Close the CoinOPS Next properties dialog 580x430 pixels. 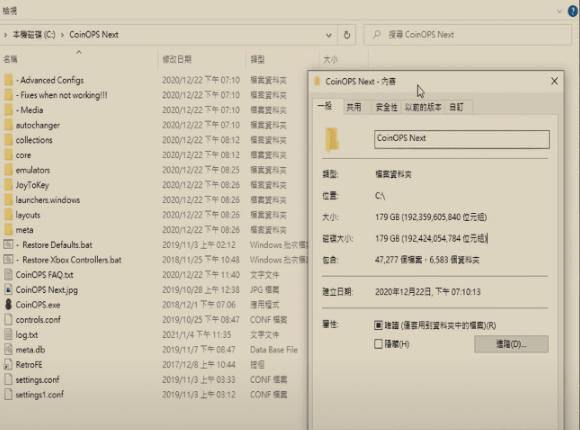tap(554, 81)
